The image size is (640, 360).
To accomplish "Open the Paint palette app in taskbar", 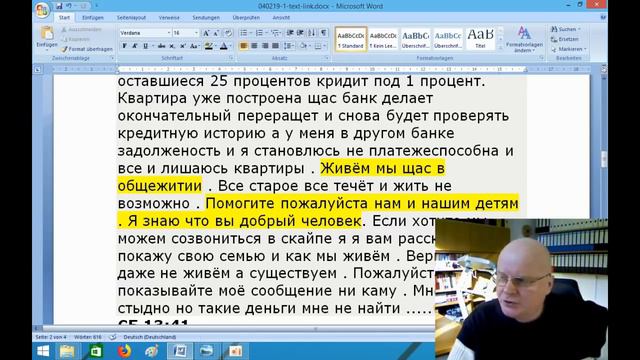I will [151, 351].
